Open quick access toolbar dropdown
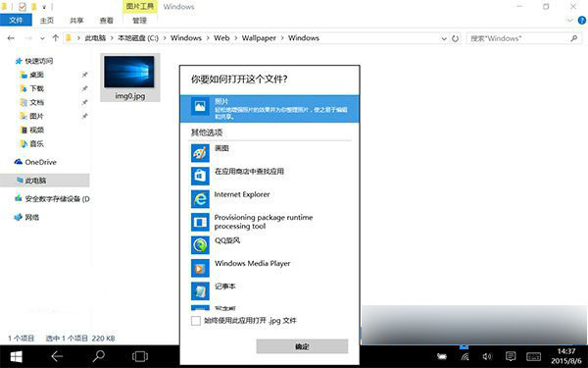 click(44, 7)
